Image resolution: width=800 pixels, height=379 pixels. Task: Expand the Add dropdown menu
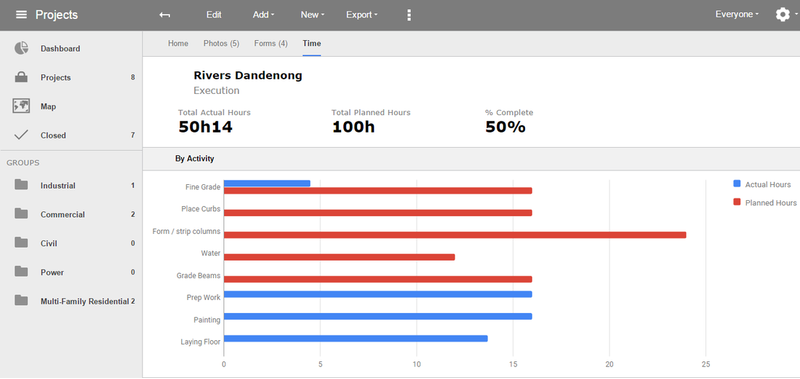tap(263, 15)
